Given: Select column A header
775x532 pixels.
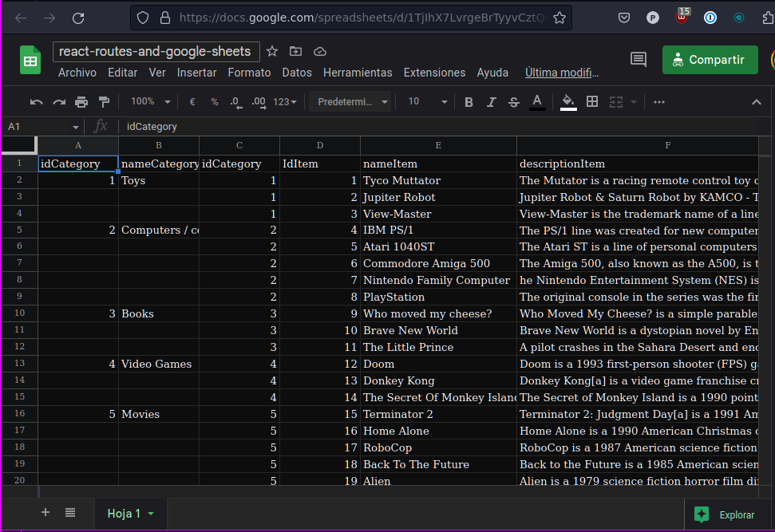Looking at the screenshot, I should point(78,145).
